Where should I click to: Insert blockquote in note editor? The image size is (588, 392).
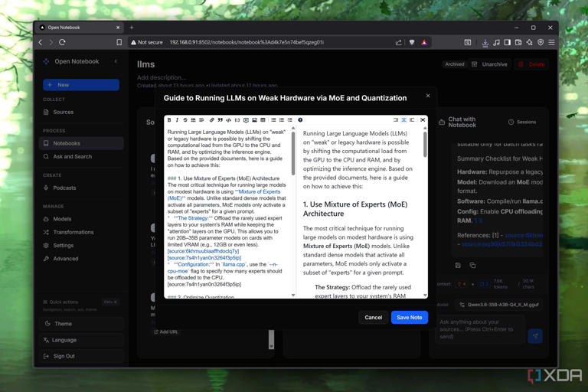pos(220,120)
